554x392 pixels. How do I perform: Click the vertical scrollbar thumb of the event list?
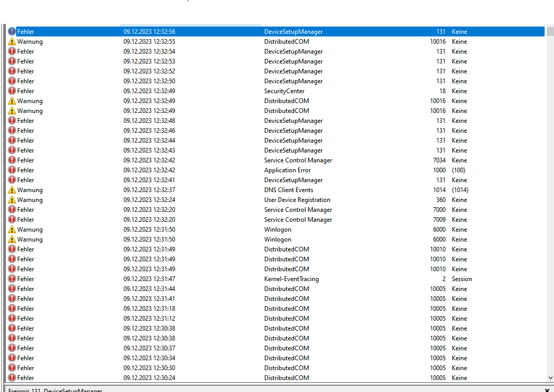pos(550,31)
